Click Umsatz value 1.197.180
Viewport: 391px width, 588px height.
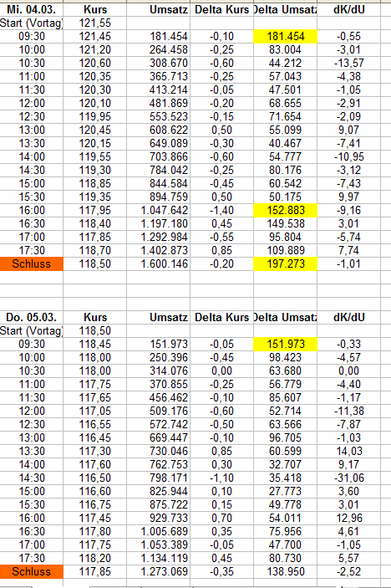coord(165,223)
